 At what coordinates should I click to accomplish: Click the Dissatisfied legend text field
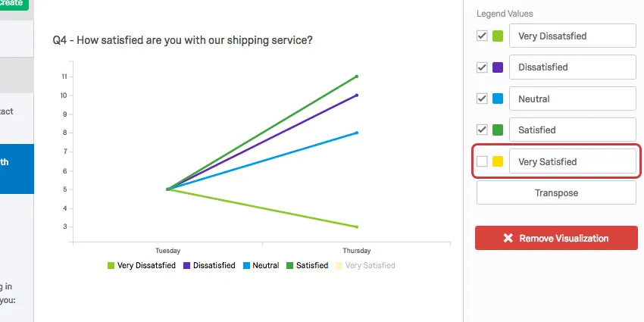coord(572,67)
